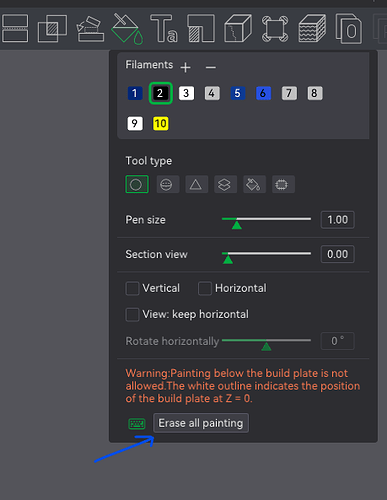Screen dimensions: 387x500
Task: Pick filament 2 black swatch
Action: 160,93
